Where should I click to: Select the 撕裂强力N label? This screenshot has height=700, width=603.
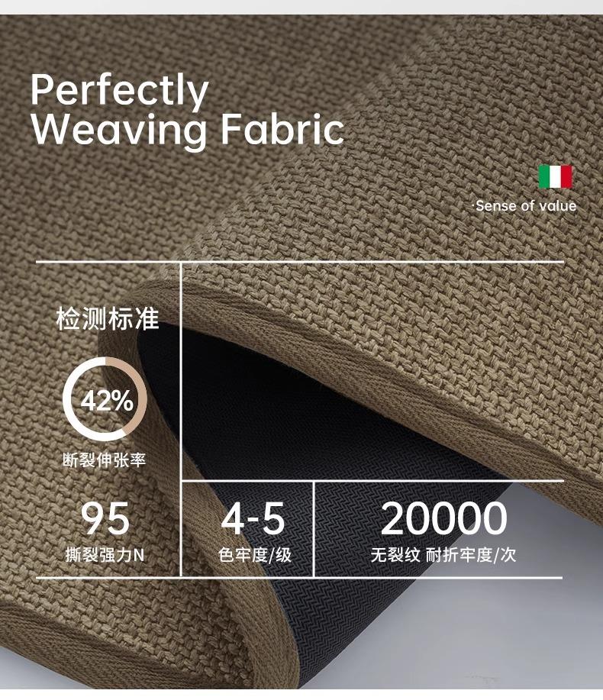click(x=105, y=555)
